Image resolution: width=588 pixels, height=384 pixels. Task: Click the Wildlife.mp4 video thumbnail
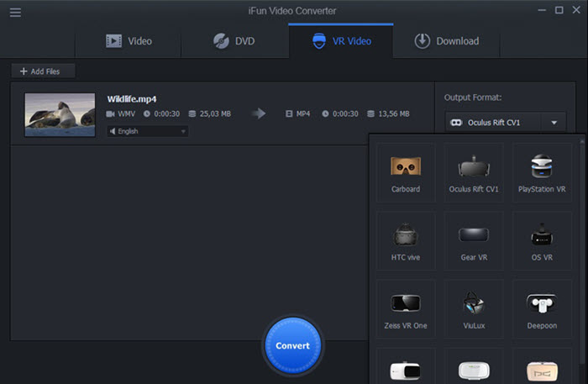coord(60,115)
